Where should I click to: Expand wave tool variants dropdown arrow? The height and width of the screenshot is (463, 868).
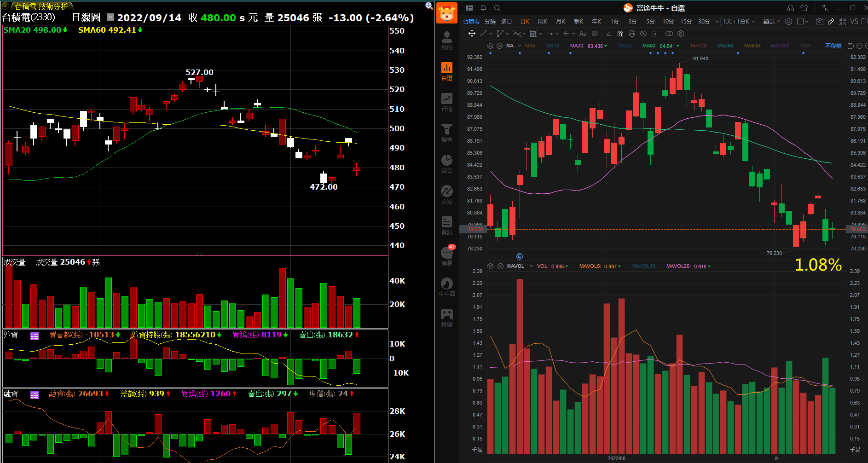click(524, 34)
